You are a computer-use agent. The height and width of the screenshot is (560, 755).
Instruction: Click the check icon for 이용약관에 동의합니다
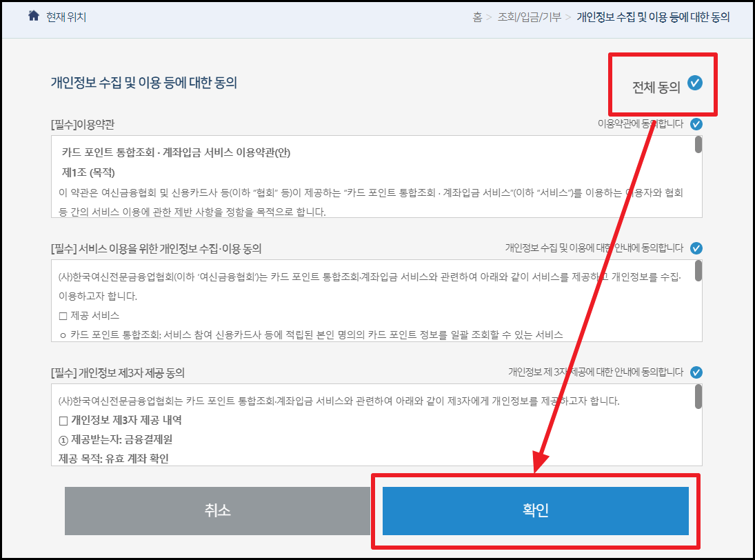pos(696,124)
